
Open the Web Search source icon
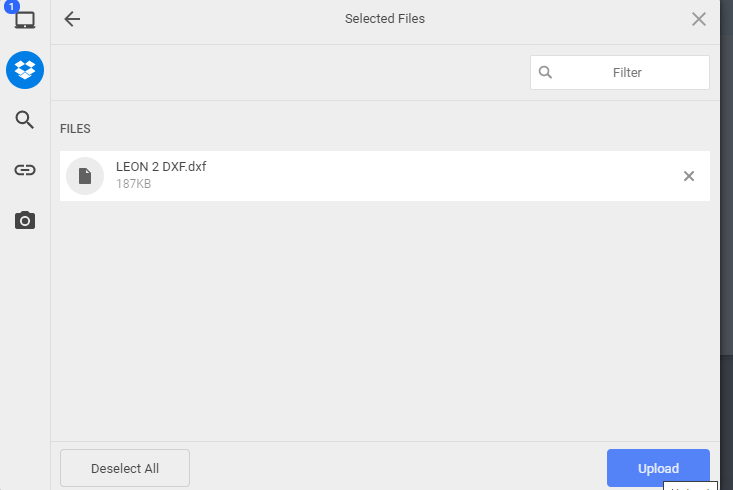[25, 120]
